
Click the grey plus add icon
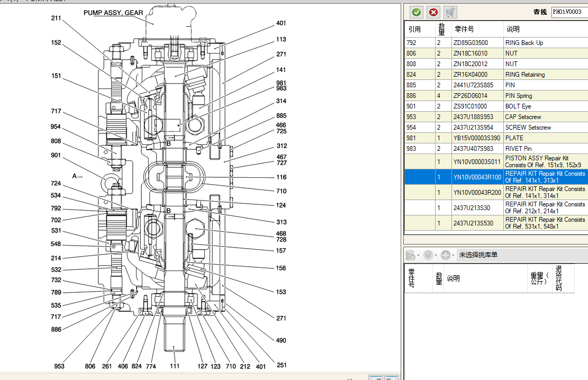click(445, 255)
